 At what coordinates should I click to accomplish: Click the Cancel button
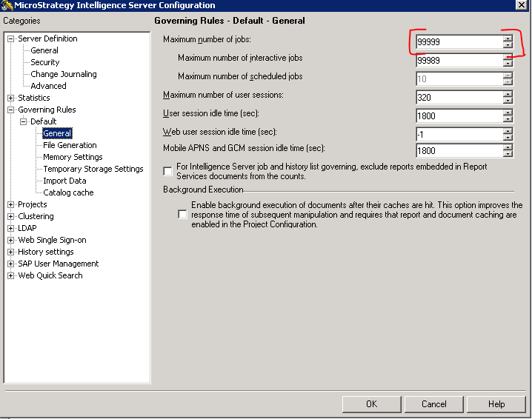(x=434, y=404)
